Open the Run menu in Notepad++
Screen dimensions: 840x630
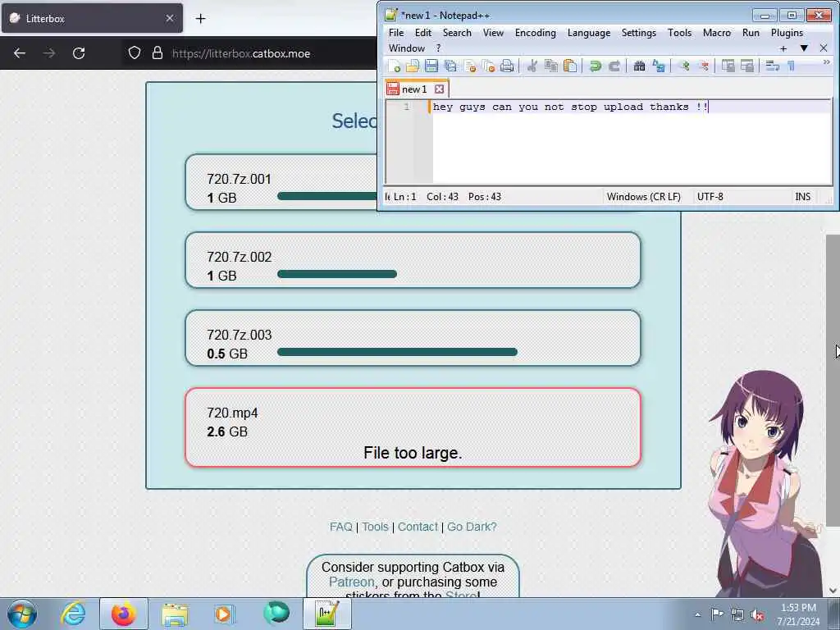(751, 33)
